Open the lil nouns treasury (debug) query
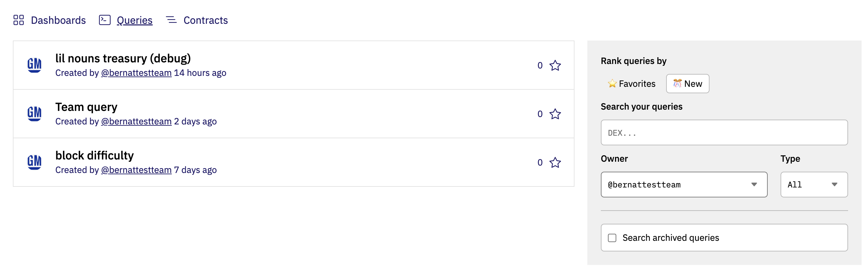The width and height of the screenshot is (868, 272). [x=123, y=58]
